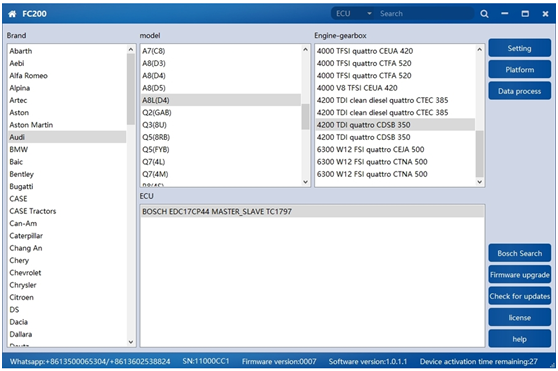Select brand Bentley
Viewport: 558px width, 371px height.
coord(67,174)
